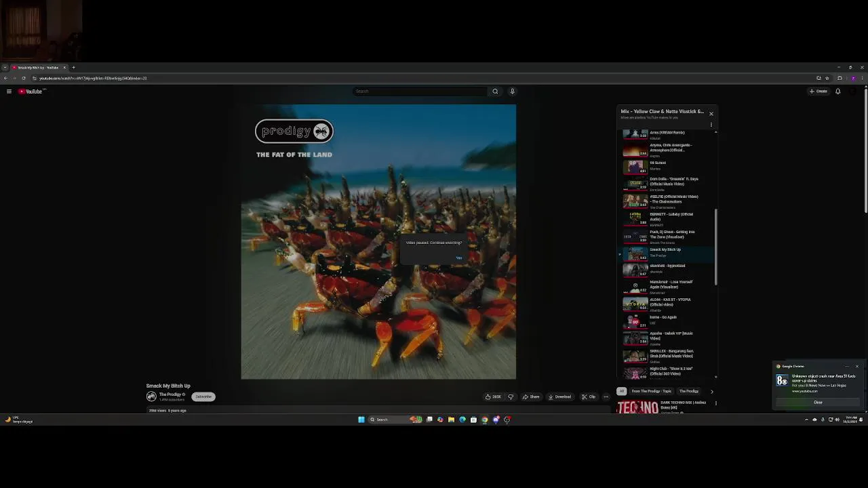Screen dimensions: 868x488
Task: Open options for Dark Techno Mix video
Action: pyautogui.click(x=715, y=403)
